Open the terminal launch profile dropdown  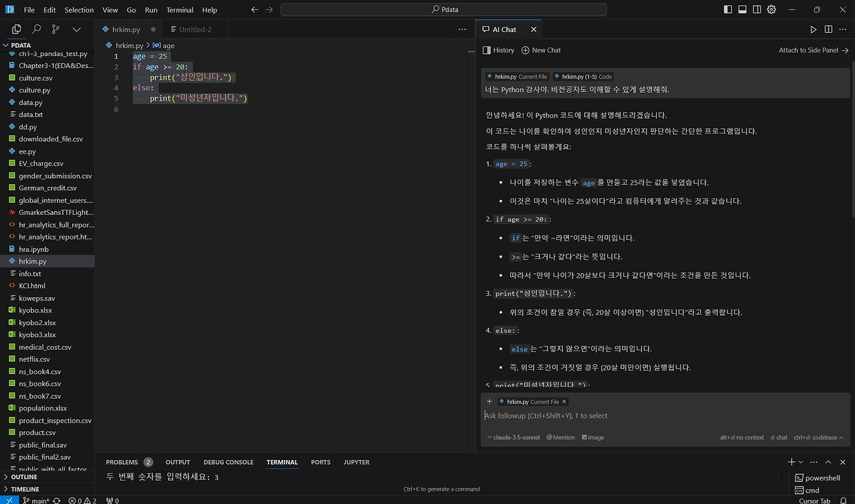(x=801, y=462)
